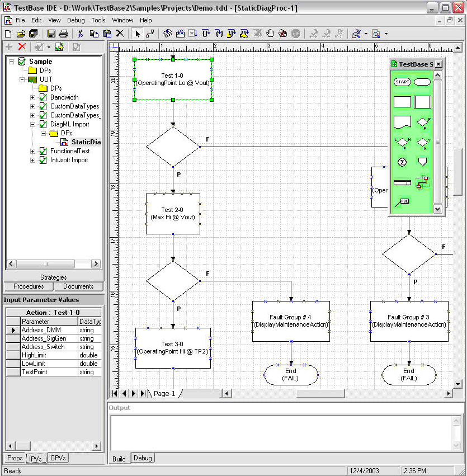Open the zoom dropdown arrow in toolbar
The height and width of the screenshot is (476, 467).
tap(386, 34)
